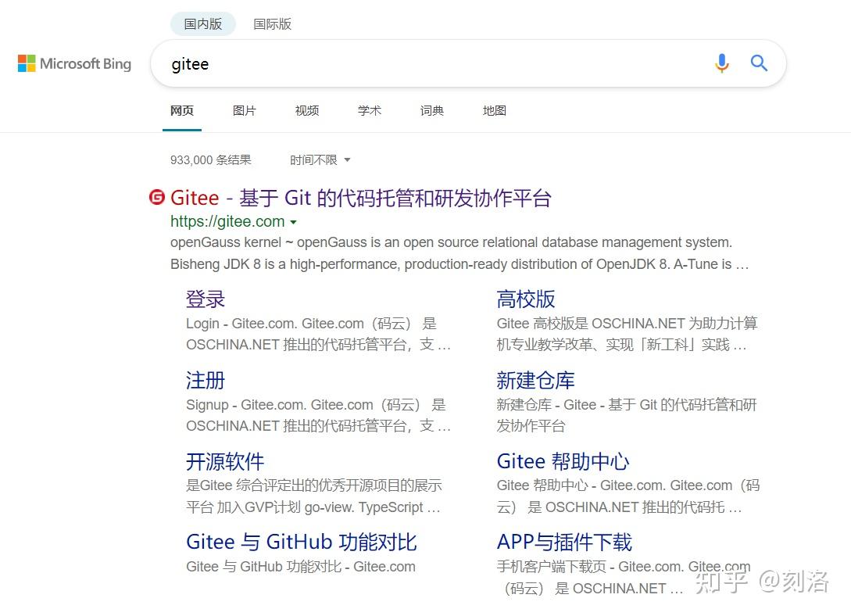Switch to 国际版 version
The height and width of the screenshot is (616, 851).
click(x=273, y=24)
